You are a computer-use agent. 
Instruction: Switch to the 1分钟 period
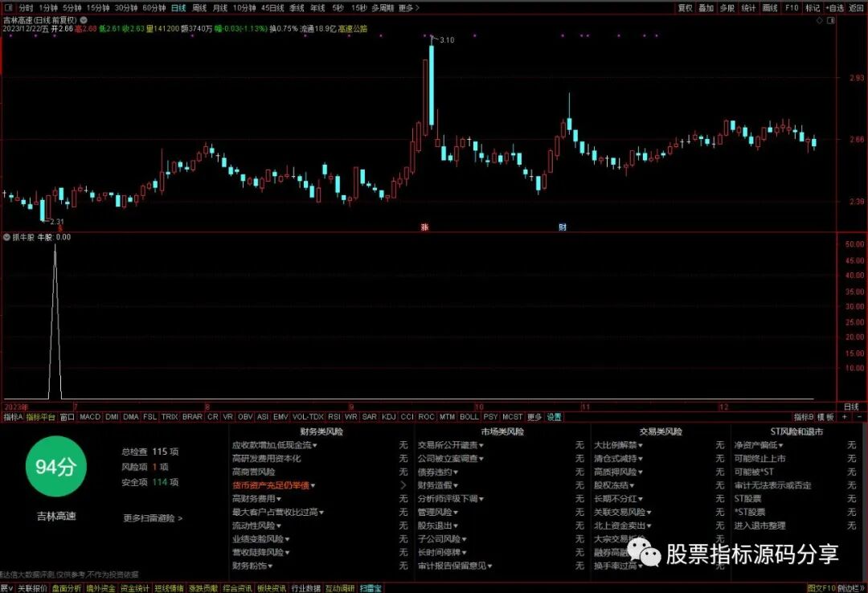click(x=48, y=8)
